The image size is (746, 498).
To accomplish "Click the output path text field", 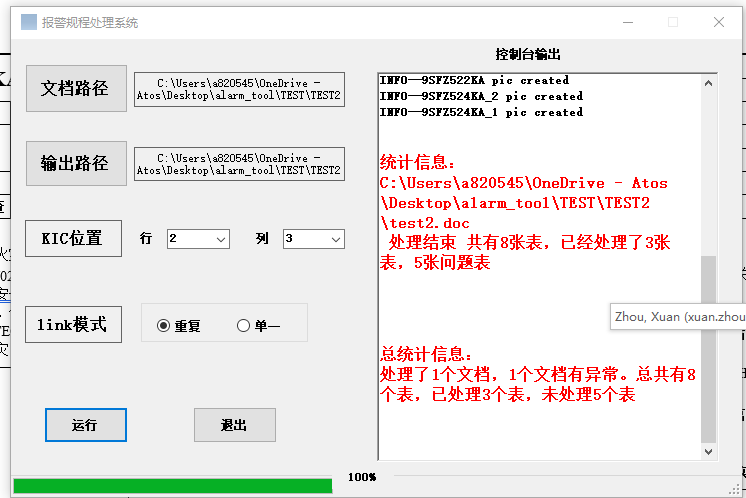I will coord(239,164).
